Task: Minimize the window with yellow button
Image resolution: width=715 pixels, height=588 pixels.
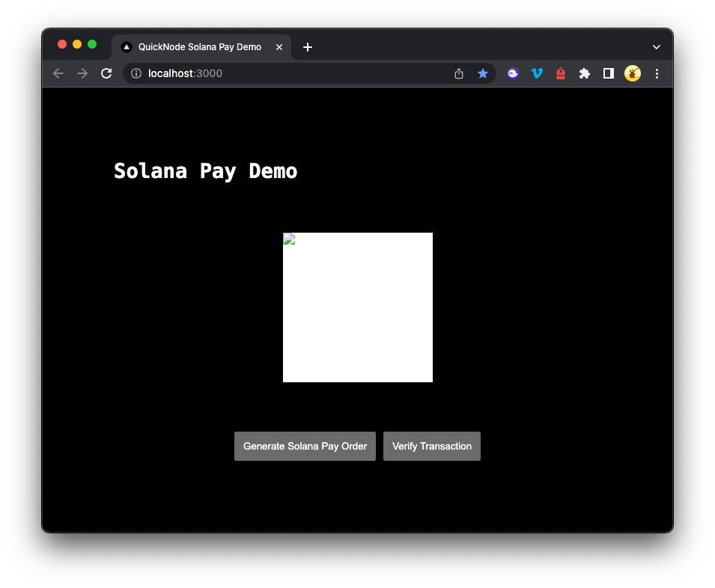Action: click(x=77, y=44)
